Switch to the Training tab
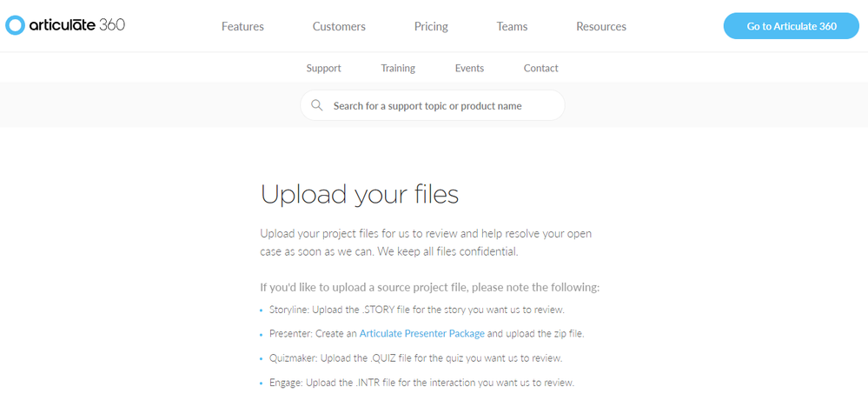Viewport: 868px width, 394px height. point(398,68)
